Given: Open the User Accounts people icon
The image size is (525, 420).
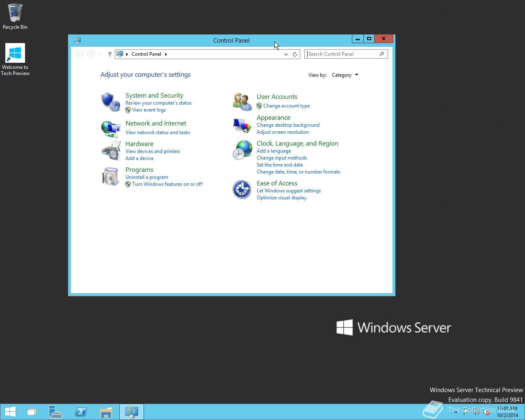Looking at the screenshot, I should [242, 102].
